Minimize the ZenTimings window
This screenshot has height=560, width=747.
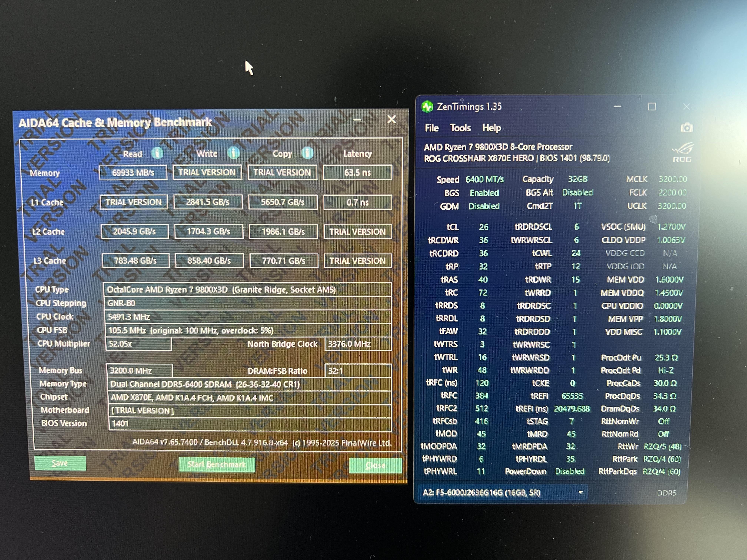point(617,107)
